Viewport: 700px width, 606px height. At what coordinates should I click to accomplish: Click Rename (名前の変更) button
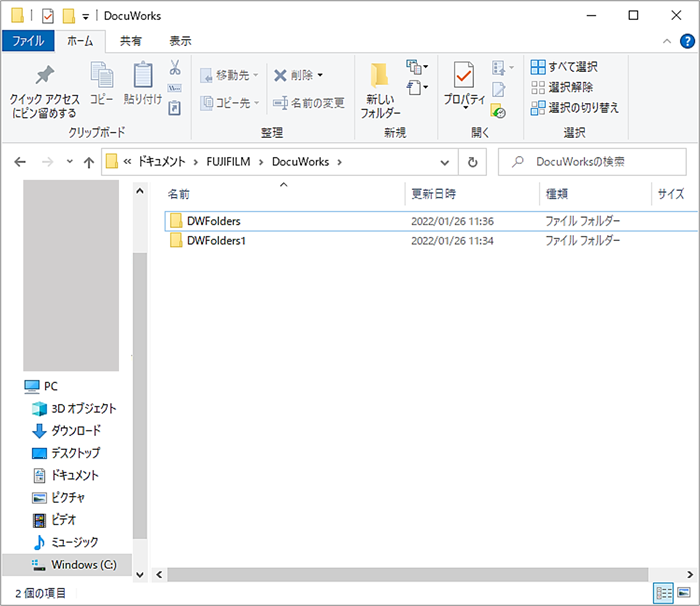tap(309, 103)
